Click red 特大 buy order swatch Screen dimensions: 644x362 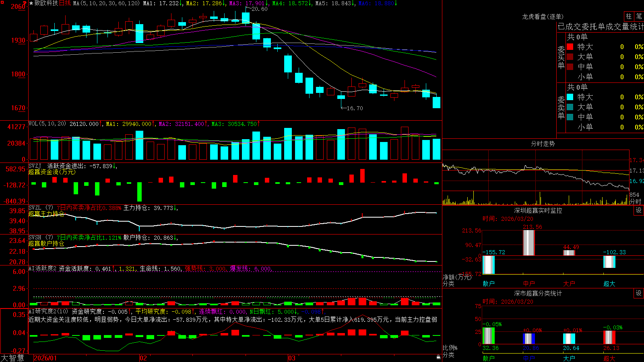tap(570, 47)
